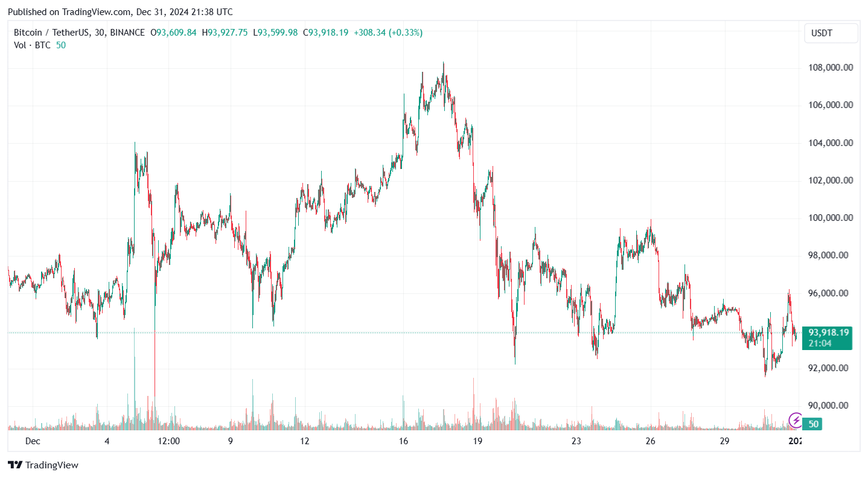The height and width of the screenshot is (478, 868).
Task: Click the 23 date label on time axis
Action: click(x=576, y=441)
